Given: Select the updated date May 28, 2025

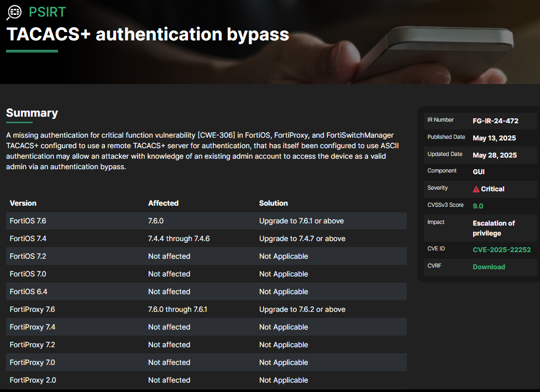Looking at the screenshot, I should (x=495, y=155).
